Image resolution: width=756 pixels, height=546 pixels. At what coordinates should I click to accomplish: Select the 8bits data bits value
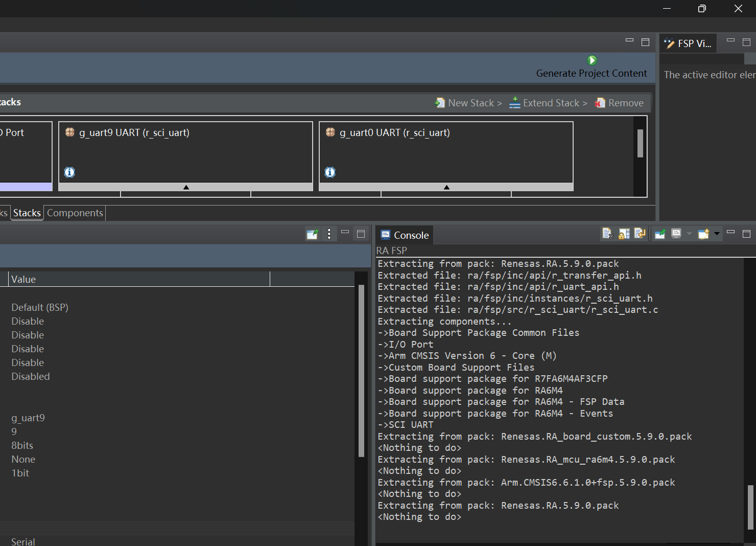click(22, 445)
